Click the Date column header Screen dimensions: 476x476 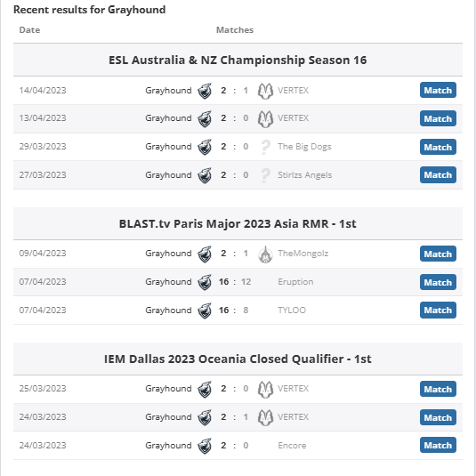tap(29, 30)
